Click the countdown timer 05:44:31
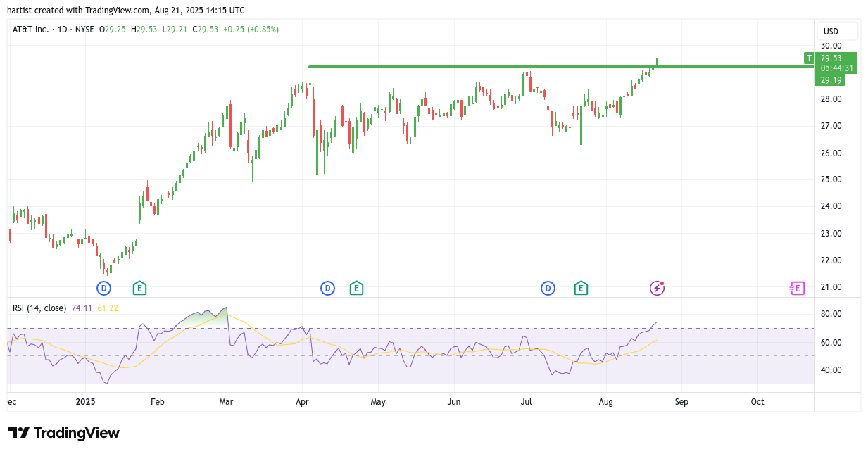This screenshot has height=454, width=868. coord(837,68)
